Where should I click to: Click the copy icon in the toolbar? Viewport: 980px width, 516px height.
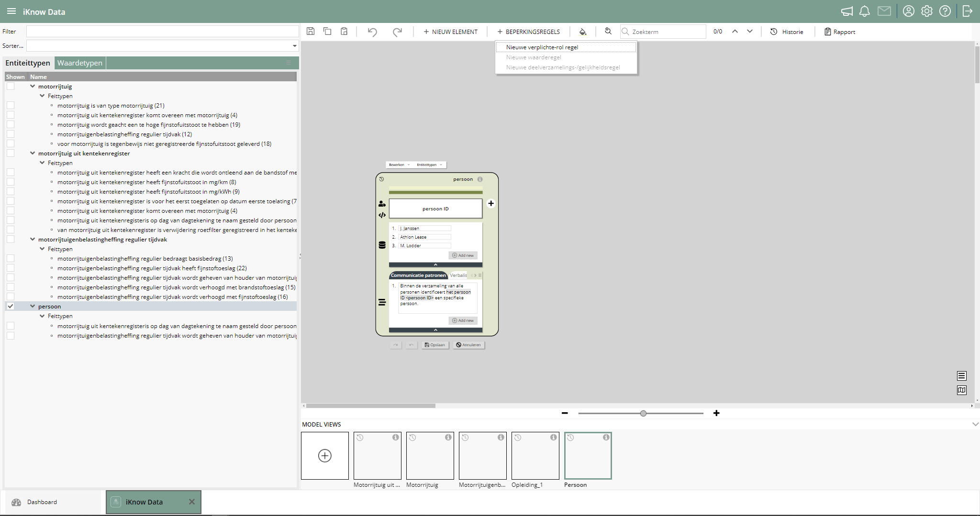tap(327, 31)
